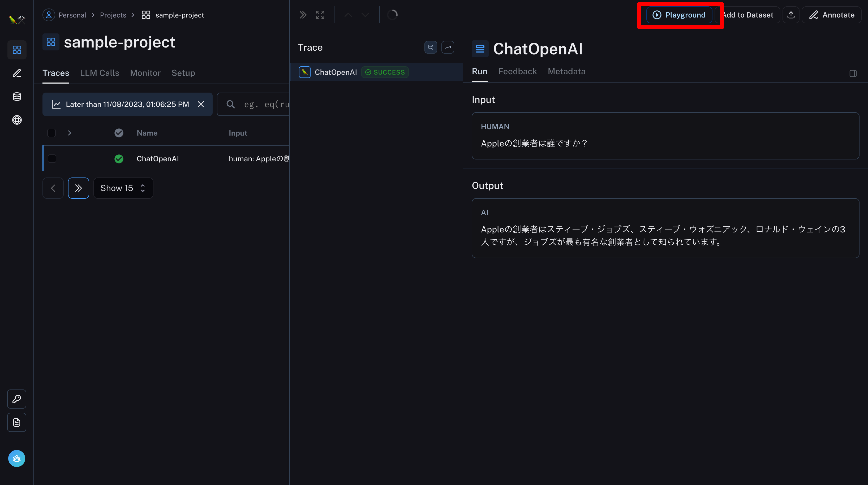Open ChatOpenAI row in traces table

pos(166,159)
